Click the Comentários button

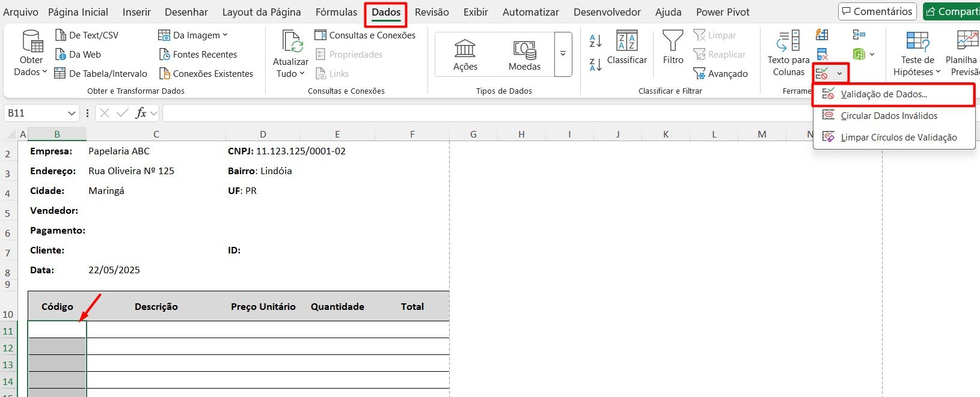pyautogui.click(x=877, y=11)
